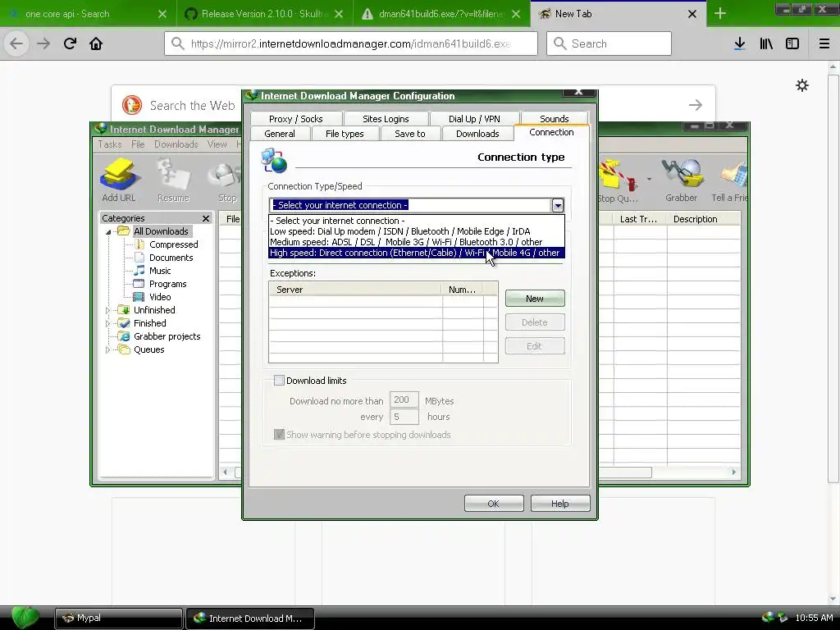
Task: Switch to the Sites Logins tab
Action: (x=386, y=118)
